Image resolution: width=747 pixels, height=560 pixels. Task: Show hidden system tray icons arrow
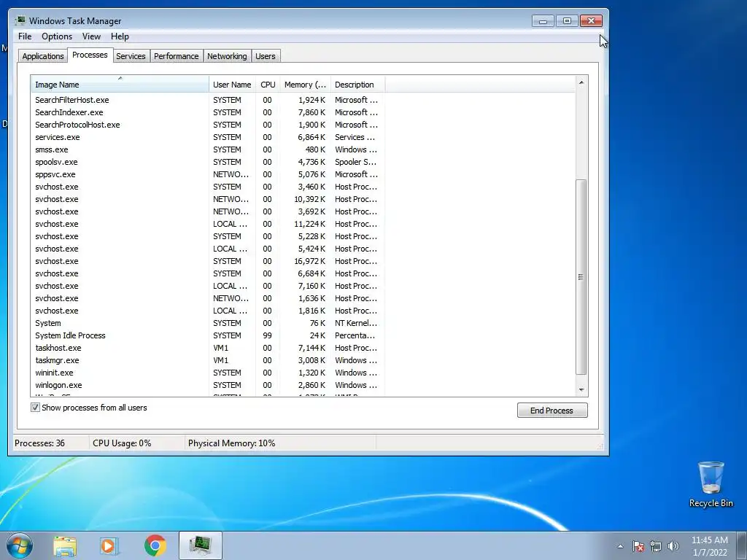[x=620, y=546]
